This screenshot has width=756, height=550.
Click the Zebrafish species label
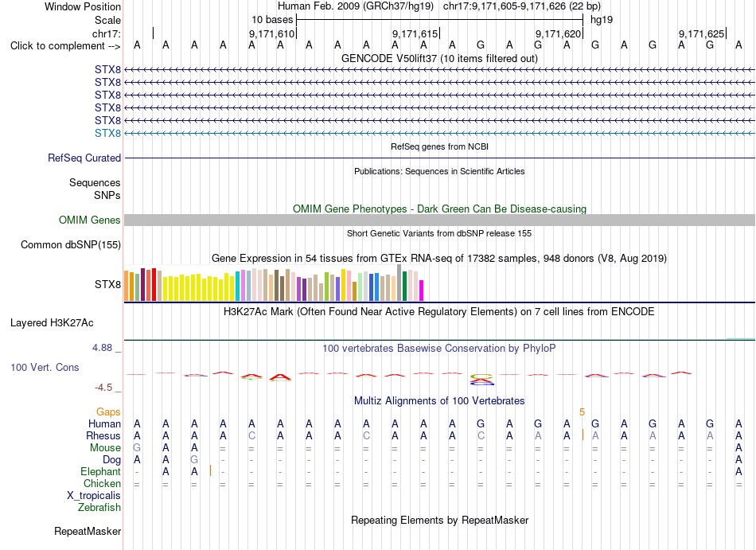point(99,508)
